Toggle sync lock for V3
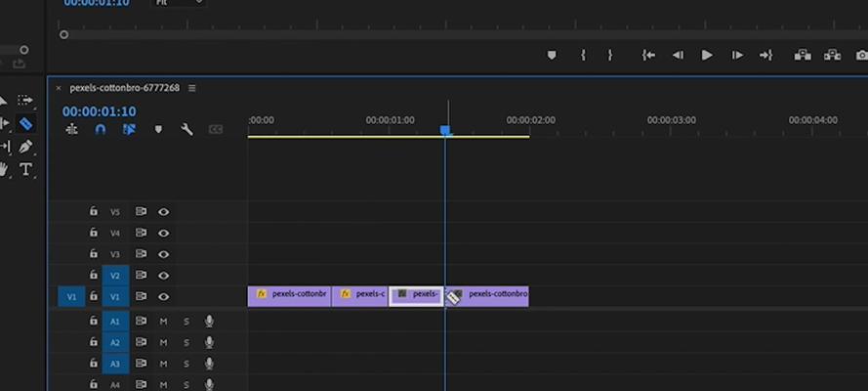The height and width of the screenshot is (391, 868). (142, 254)
